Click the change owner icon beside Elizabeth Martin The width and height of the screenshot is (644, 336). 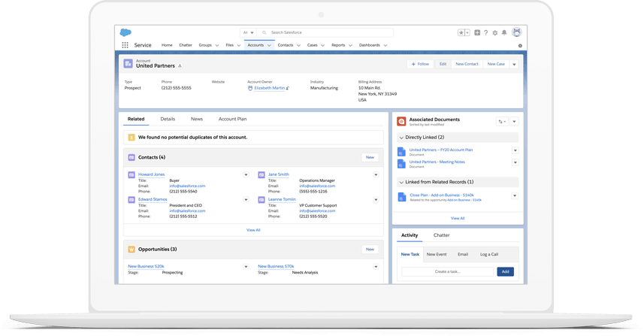(288, 88)
